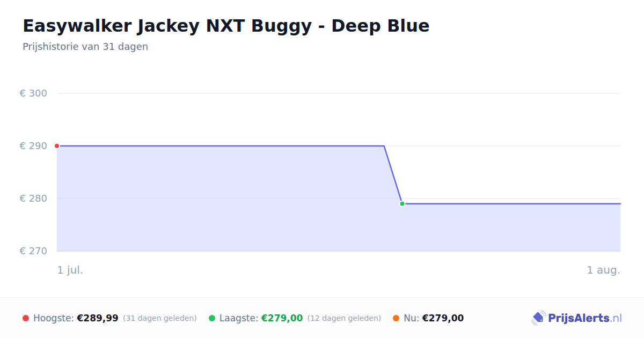The image size is (644, 338).
Task: Click the 31 dagen geleden note
Action: (160, 318)
